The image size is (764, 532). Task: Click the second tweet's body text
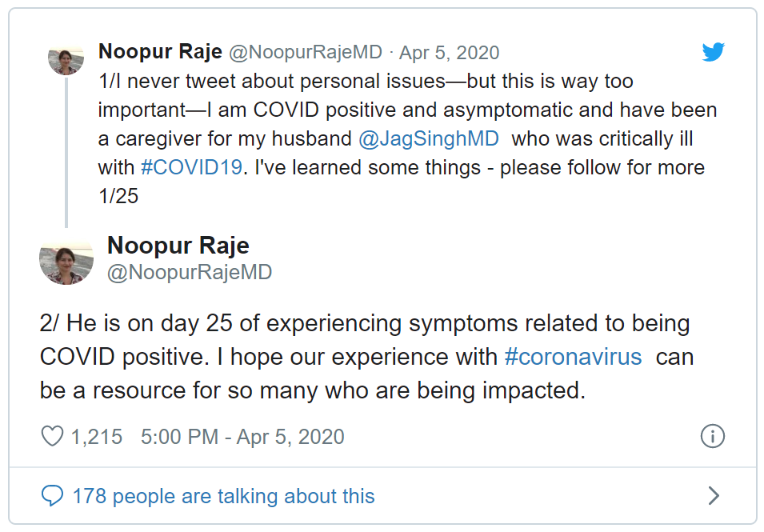pyautogui.click(x=360, y=357)
